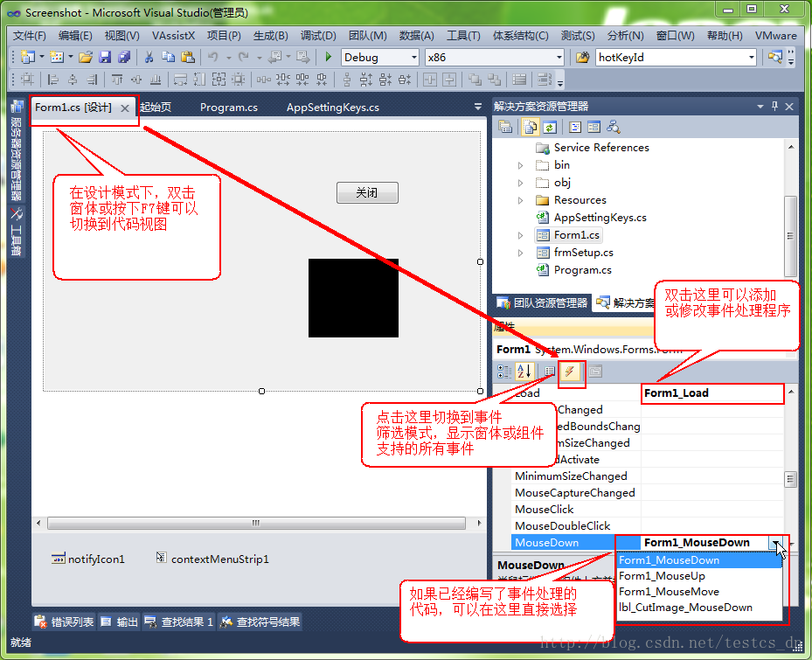
Task: Click Tab Order layout icon
Action: 545,80
